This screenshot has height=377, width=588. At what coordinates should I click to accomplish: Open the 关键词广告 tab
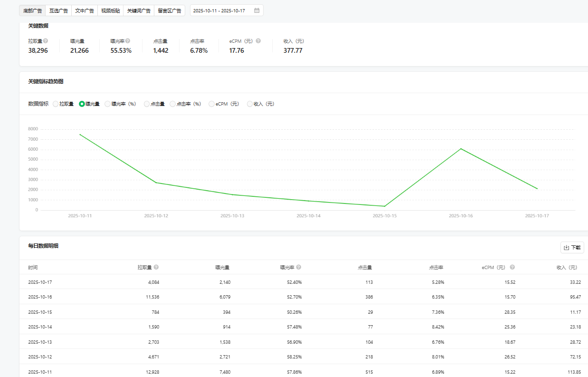(139, 10)
